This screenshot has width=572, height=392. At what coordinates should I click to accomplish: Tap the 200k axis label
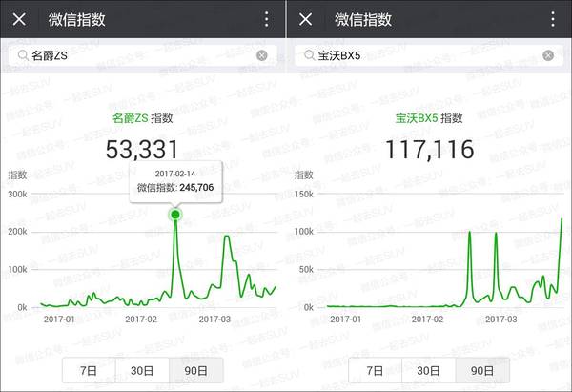[x=17, y=232]
